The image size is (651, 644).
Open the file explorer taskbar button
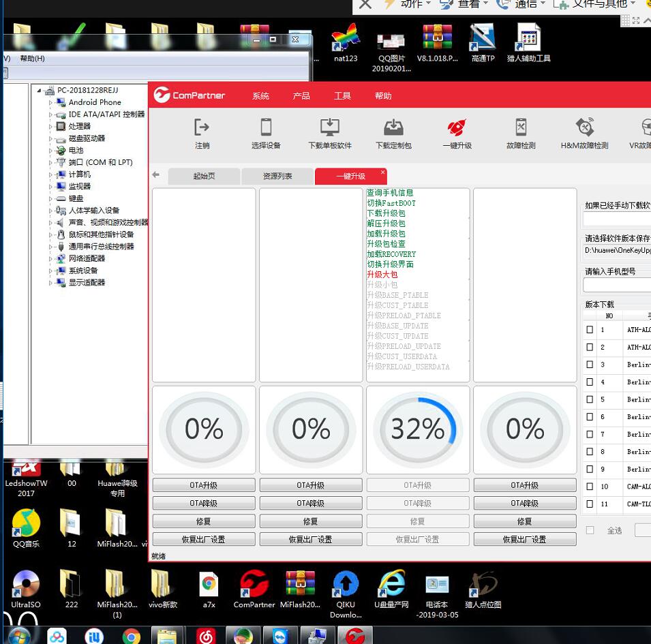pyautogui.click(x=167, y=636)
